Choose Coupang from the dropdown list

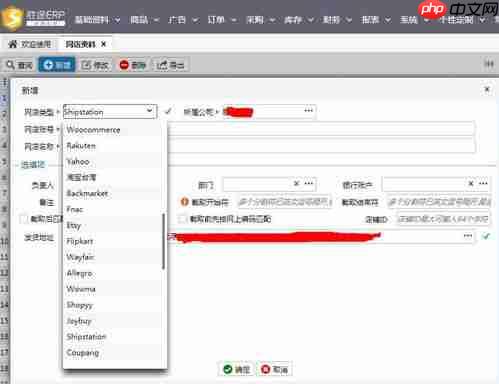(113, 352)
